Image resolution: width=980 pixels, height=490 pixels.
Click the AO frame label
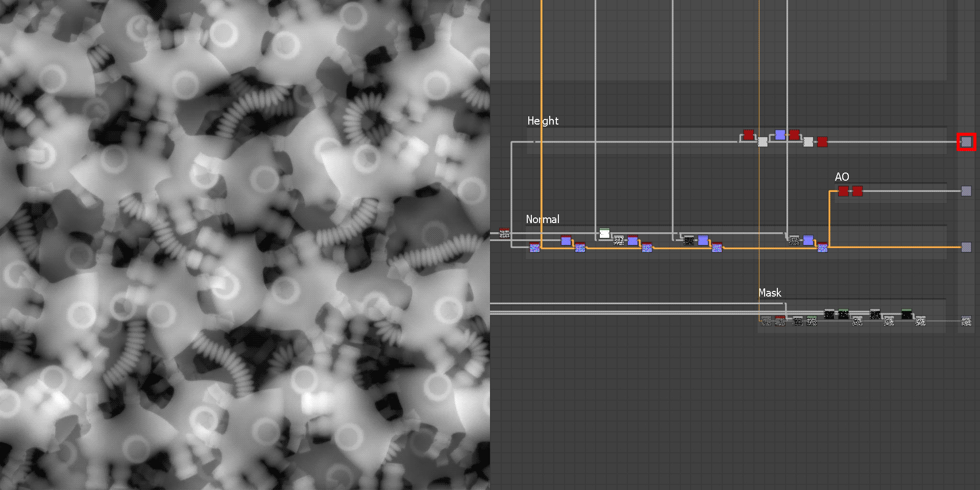coord(842,177)
